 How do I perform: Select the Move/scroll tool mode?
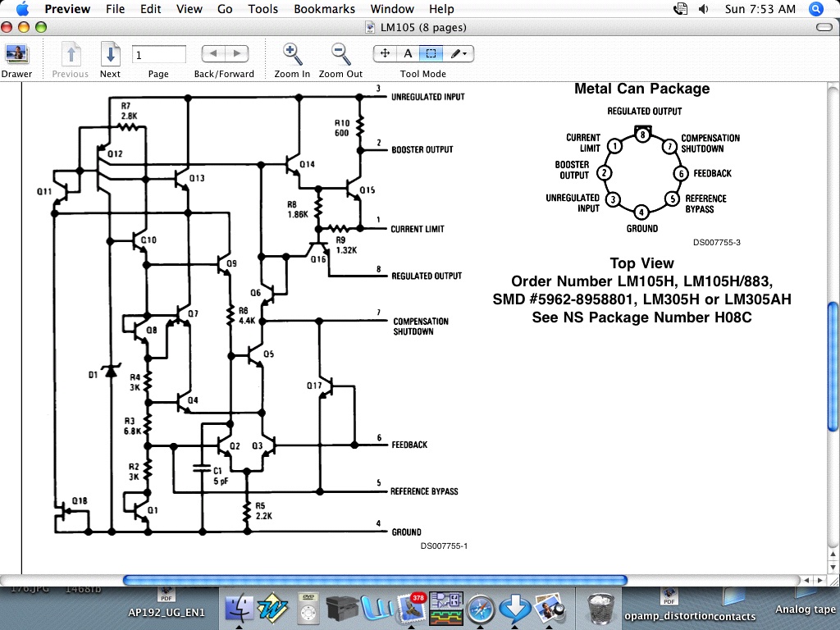click(385, 53)
